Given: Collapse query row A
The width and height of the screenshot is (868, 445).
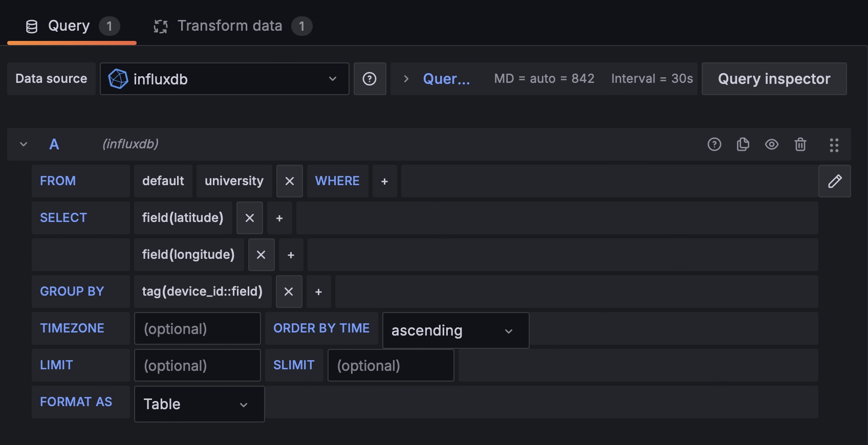Looking at the screenshot, I should pos(24,144).
